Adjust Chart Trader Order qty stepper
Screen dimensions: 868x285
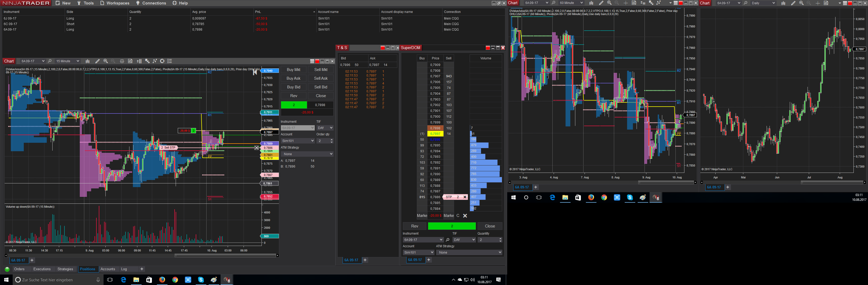[332, 141]
